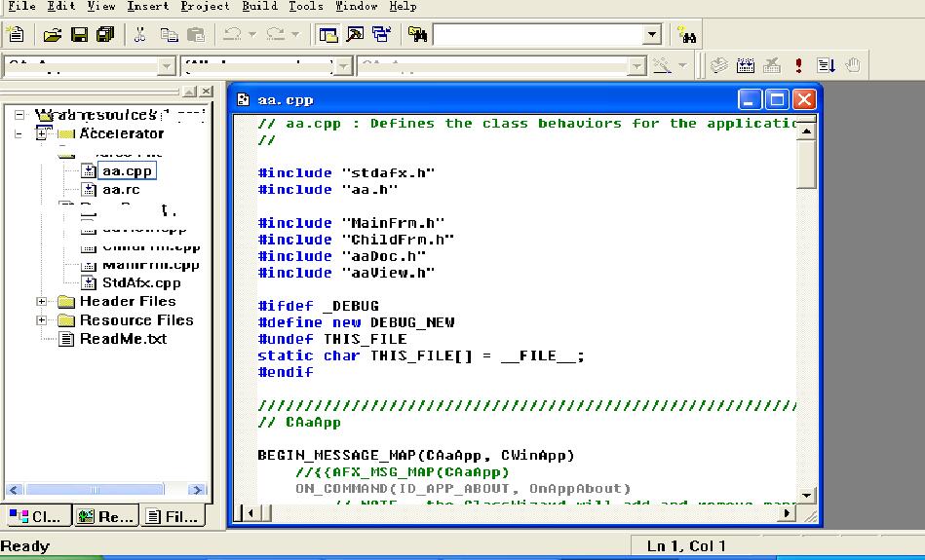Expand the Resource Files folder
Viewport: 925px width, 560px height.
point(42,320)
